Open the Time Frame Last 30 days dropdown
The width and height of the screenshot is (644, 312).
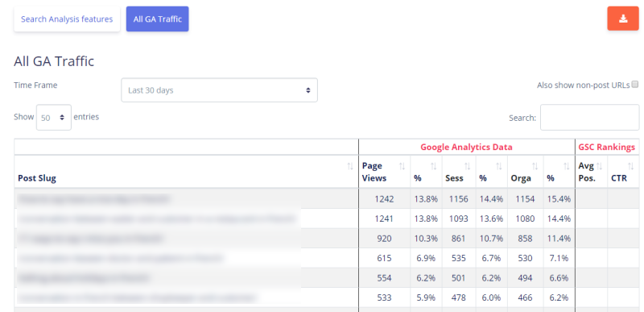click(x=219, y=90)
